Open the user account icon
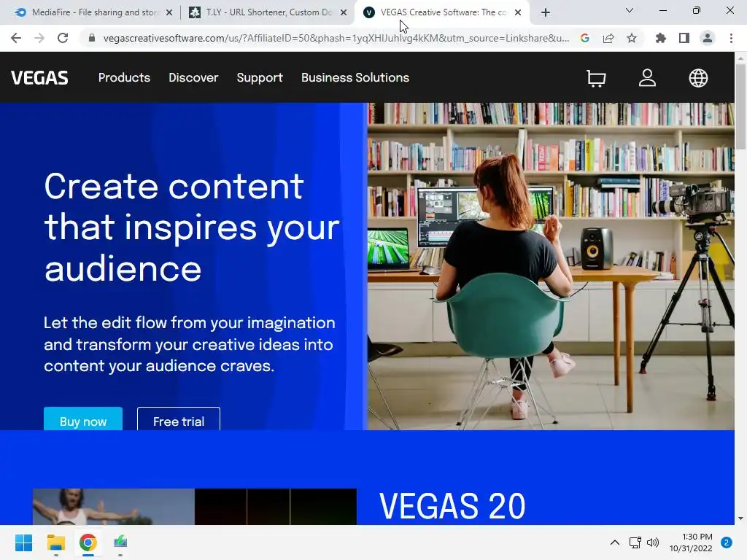 647,77
